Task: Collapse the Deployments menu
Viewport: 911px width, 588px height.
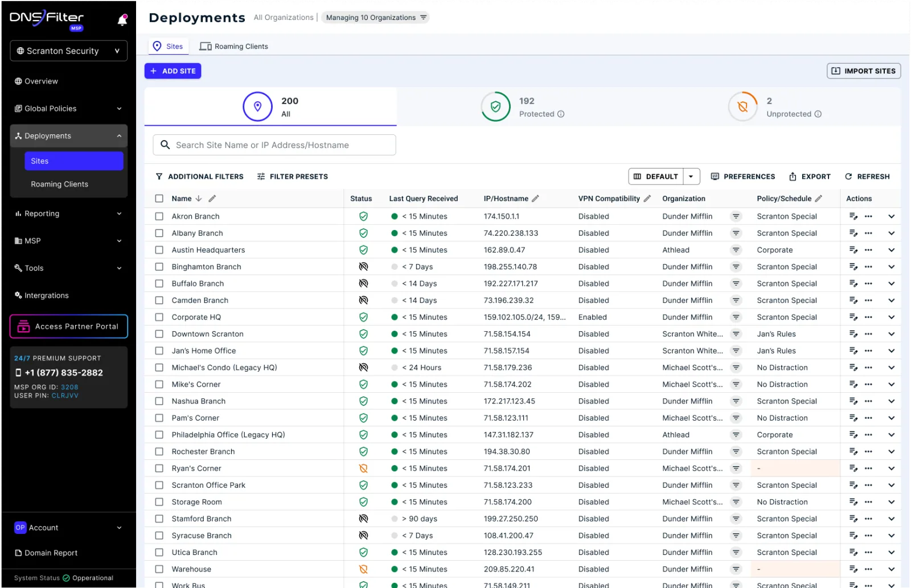Action: click(68, 136)
